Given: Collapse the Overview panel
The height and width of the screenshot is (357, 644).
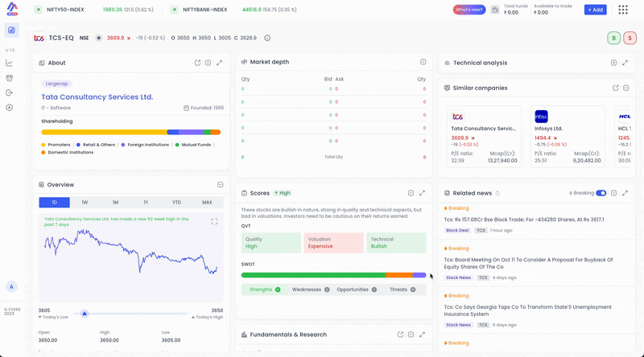Looking at the screenshot, I should pos(220,185).
